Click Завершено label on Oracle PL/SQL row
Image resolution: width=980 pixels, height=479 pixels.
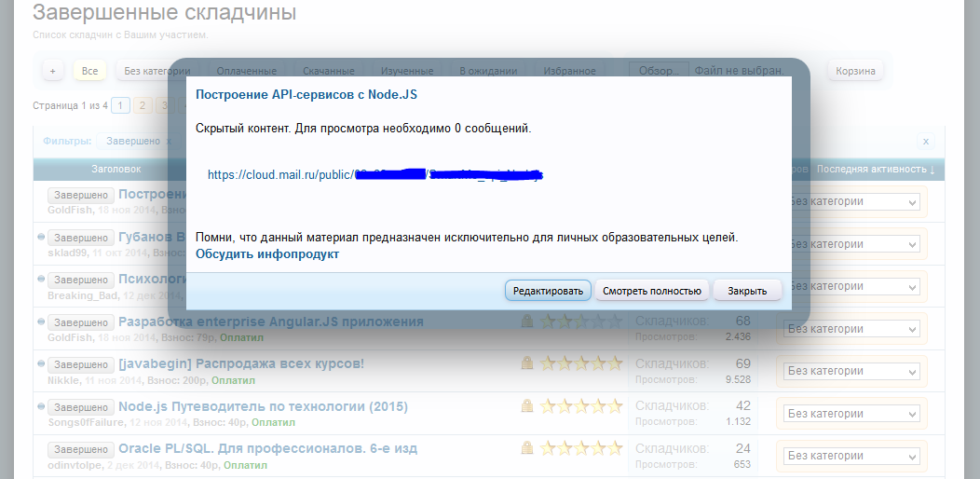point(81,449)
